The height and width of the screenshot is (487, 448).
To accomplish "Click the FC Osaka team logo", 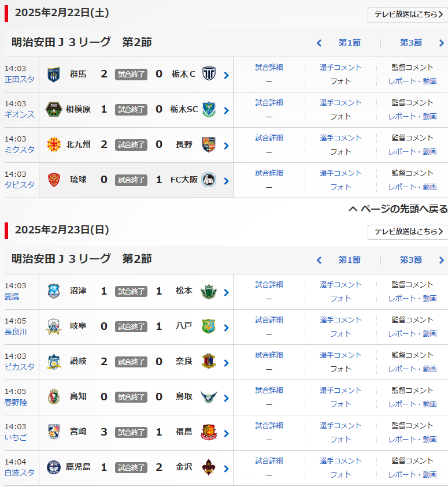I will coord(209,180).
